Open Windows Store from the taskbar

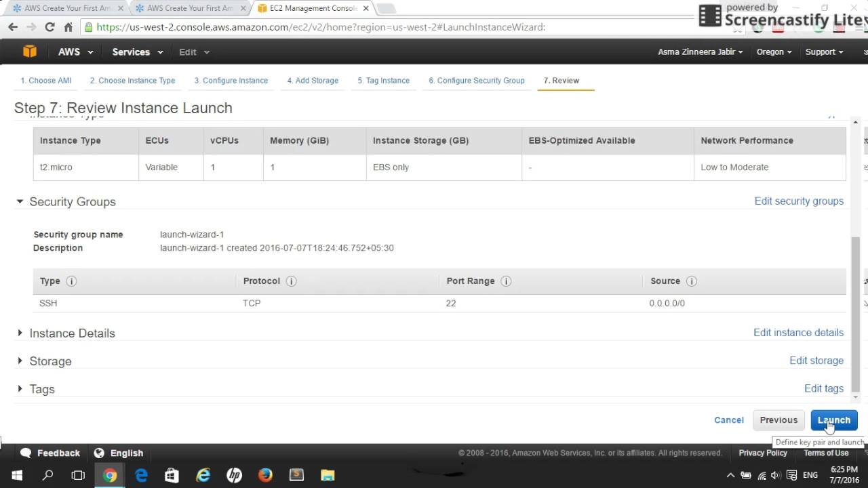172,475
